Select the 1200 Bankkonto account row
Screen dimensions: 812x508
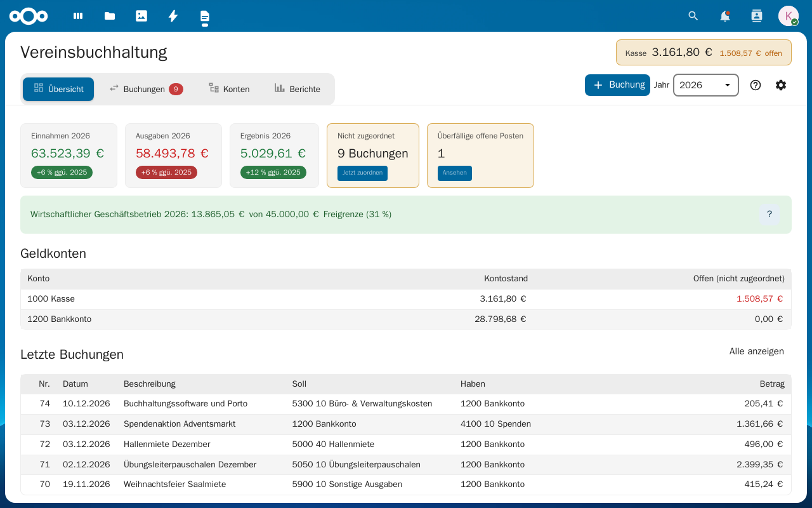click(x=406, y=319)
